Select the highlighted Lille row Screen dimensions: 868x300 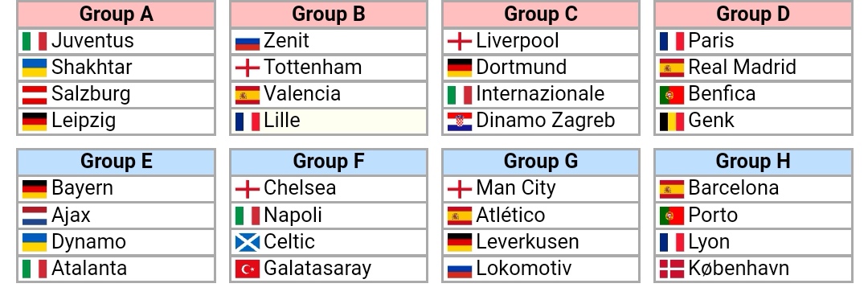[x=329, y=121]
